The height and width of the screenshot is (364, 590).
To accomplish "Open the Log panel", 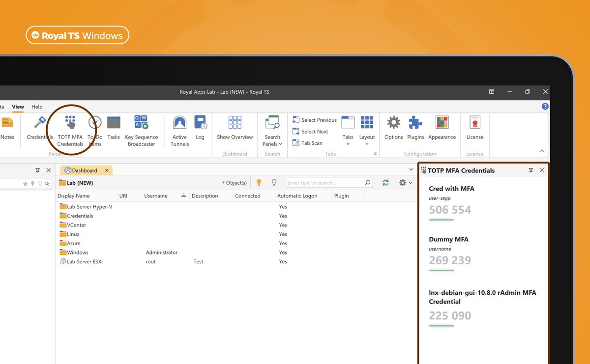I will pos(200,128).
